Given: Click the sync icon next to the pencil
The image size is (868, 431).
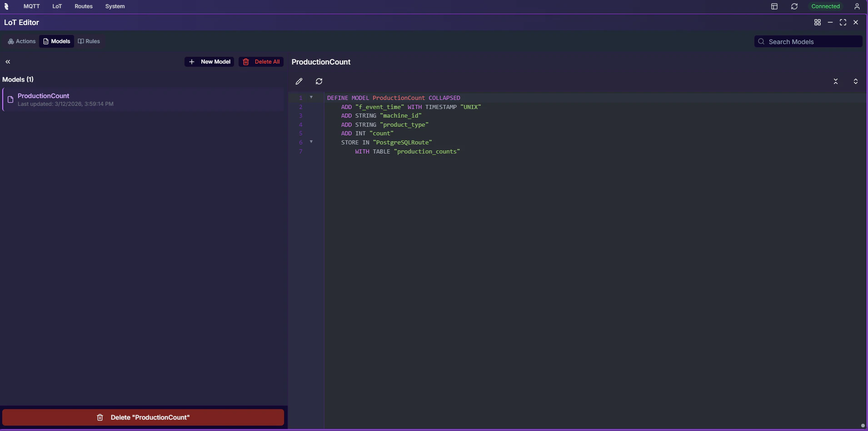Looking at the screenshot, I should tap(319, 81).
